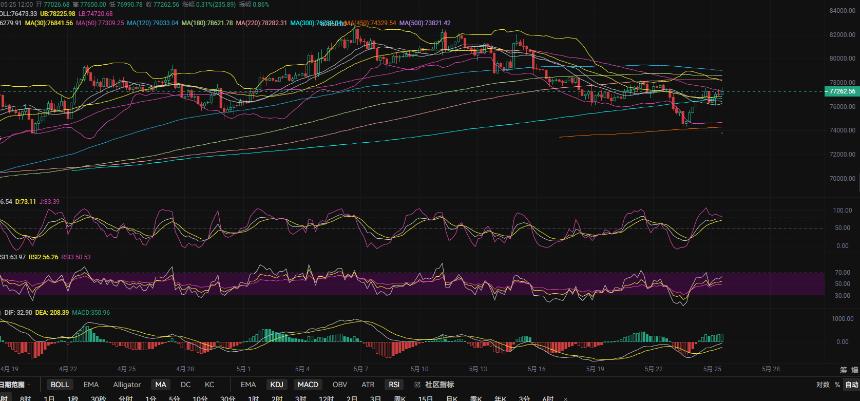Turn on the Alligator indicator
The height and width of the screenshot is (401, 860).
tap(127, 385)
